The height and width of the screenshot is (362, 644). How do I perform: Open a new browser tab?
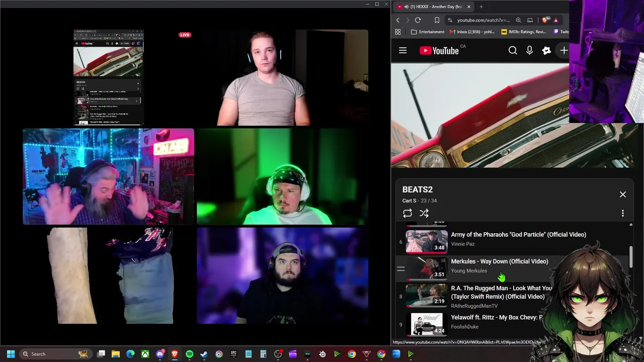pos(481,7)
